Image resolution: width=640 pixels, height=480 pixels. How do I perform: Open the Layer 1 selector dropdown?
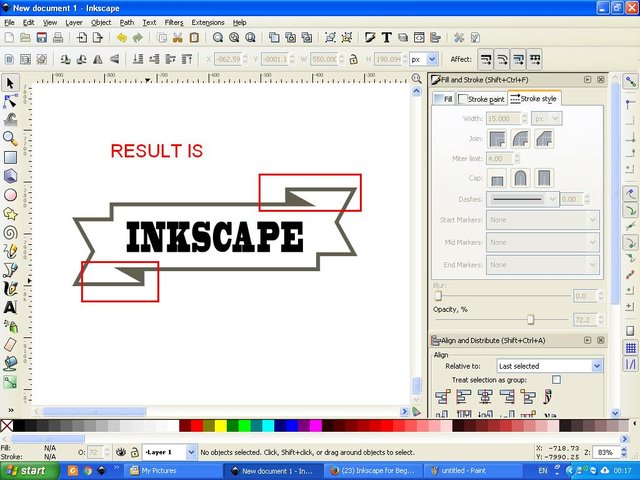coord(169,452)
